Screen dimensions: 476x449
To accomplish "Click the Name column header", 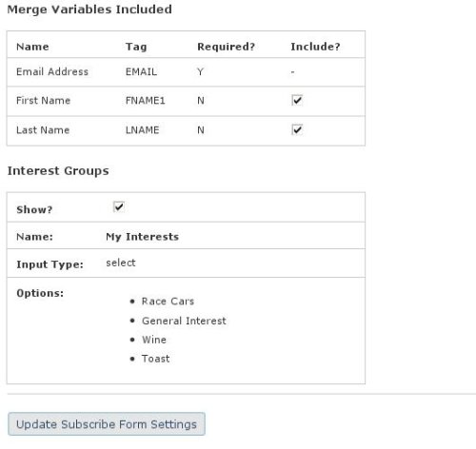I will coord(32,47).
